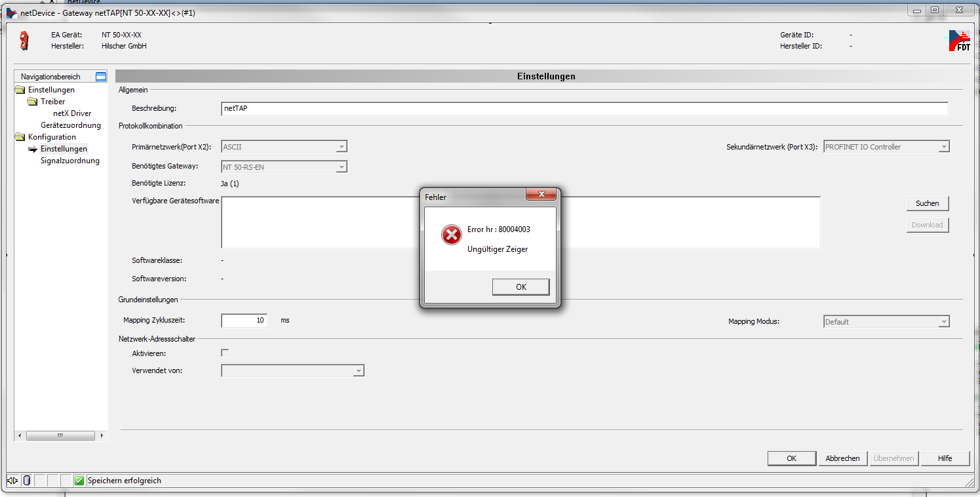Click the Übernehmen button
The image size is (980, 497).
(x=894, y=458)
